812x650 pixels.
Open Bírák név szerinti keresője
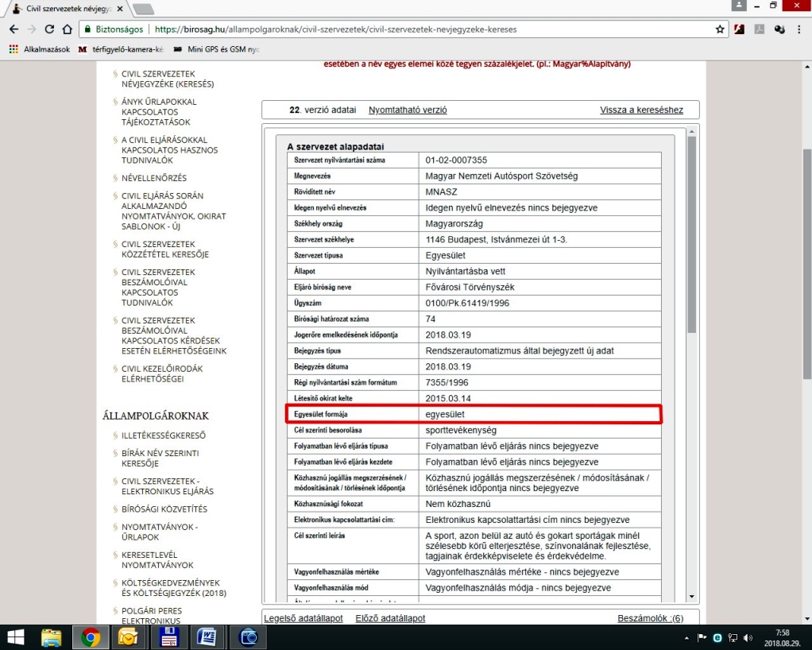tap(160, 458)
